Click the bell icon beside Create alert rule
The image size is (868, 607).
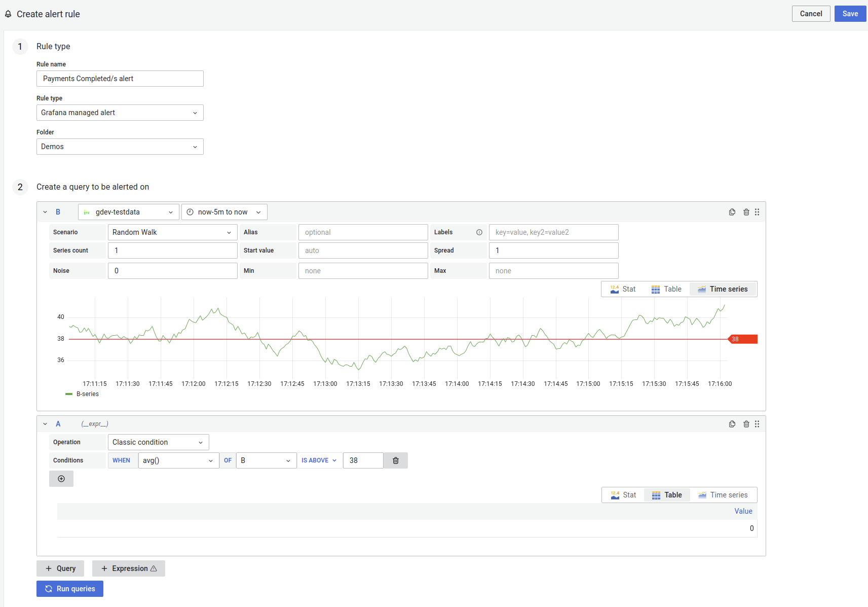8,14
